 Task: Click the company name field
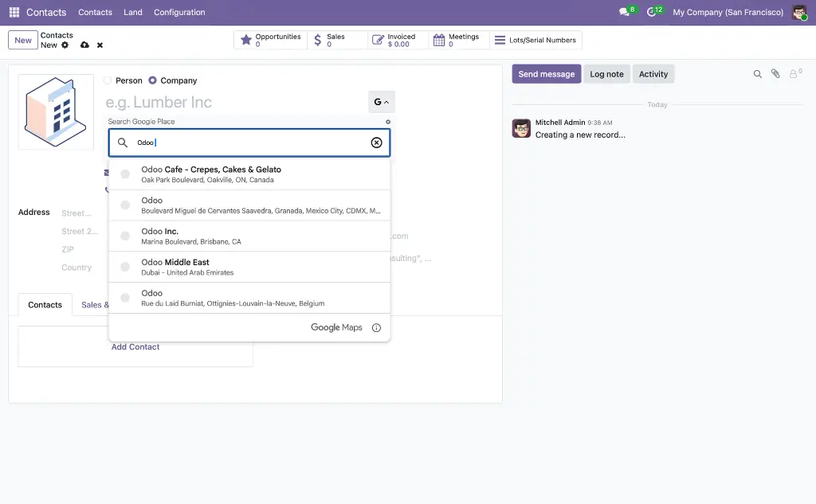[x=235, y=102]
